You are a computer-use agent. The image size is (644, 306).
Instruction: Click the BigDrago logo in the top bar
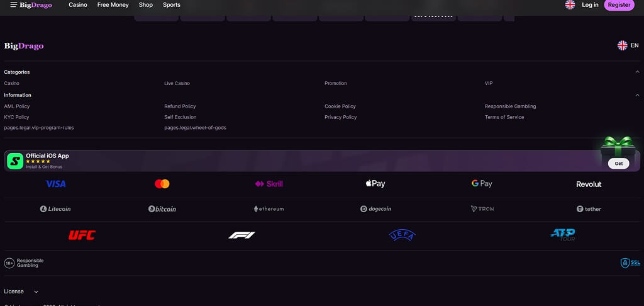36,5
